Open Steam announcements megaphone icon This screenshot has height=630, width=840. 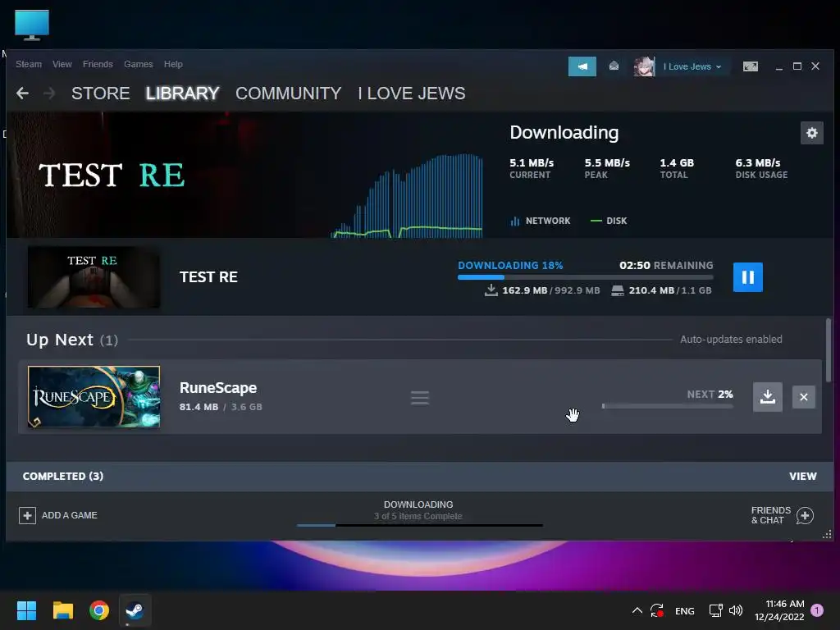point(582,66)
